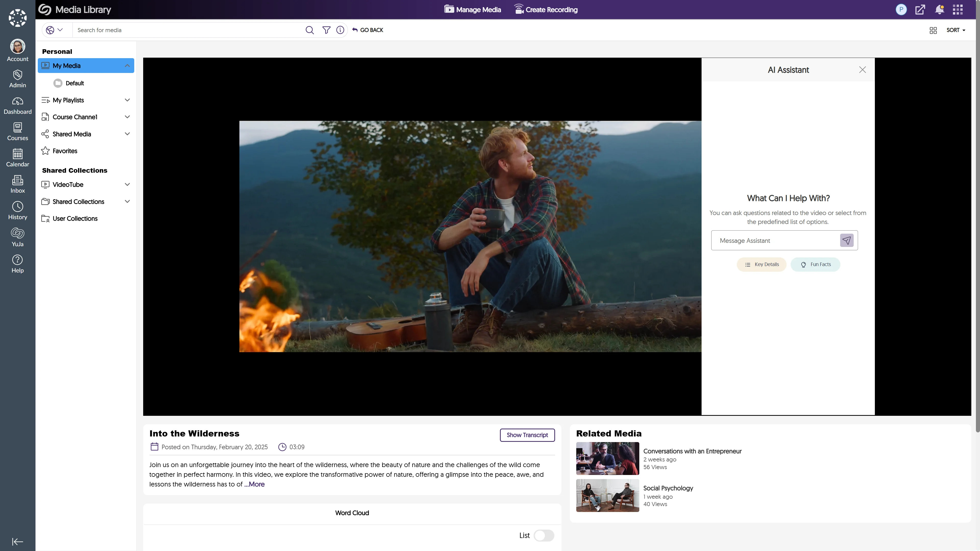The width and height of the screenshot is (980, 551).
Task: Open the Admin panel icon
Action: point(18,79)
